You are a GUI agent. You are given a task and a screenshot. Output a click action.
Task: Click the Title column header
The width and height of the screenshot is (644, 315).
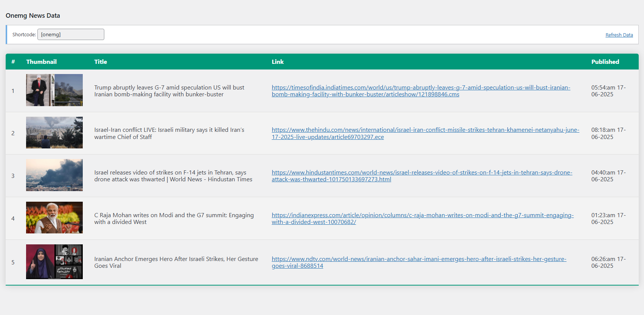pos(101,62)
